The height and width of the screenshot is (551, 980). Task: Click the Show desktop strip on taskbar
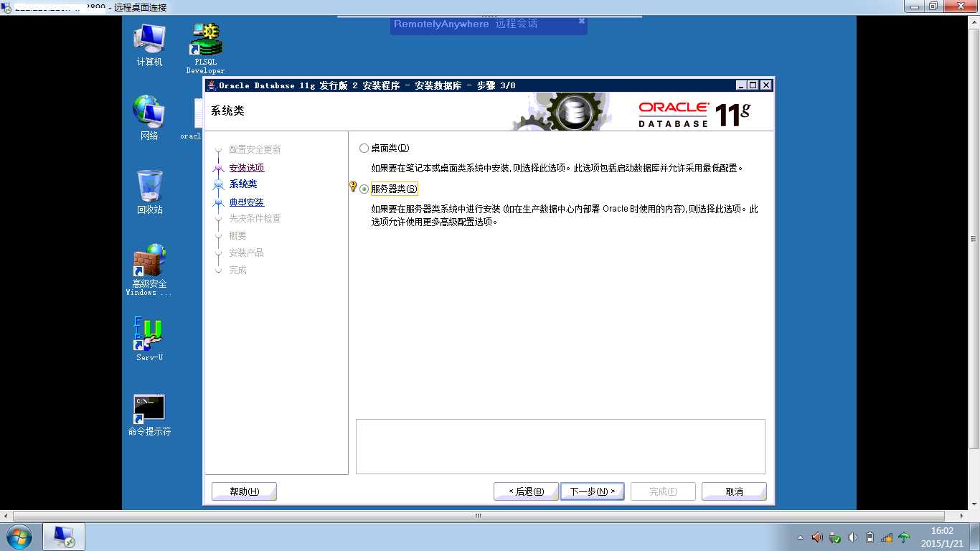[x=974, y=537]
